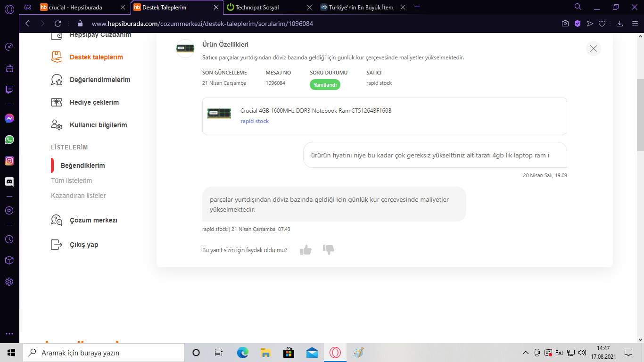Screen dimensions: 644x362
Task: Open Kullanıcı bilgilerim menu item
Action: click(x=89, y=125)
